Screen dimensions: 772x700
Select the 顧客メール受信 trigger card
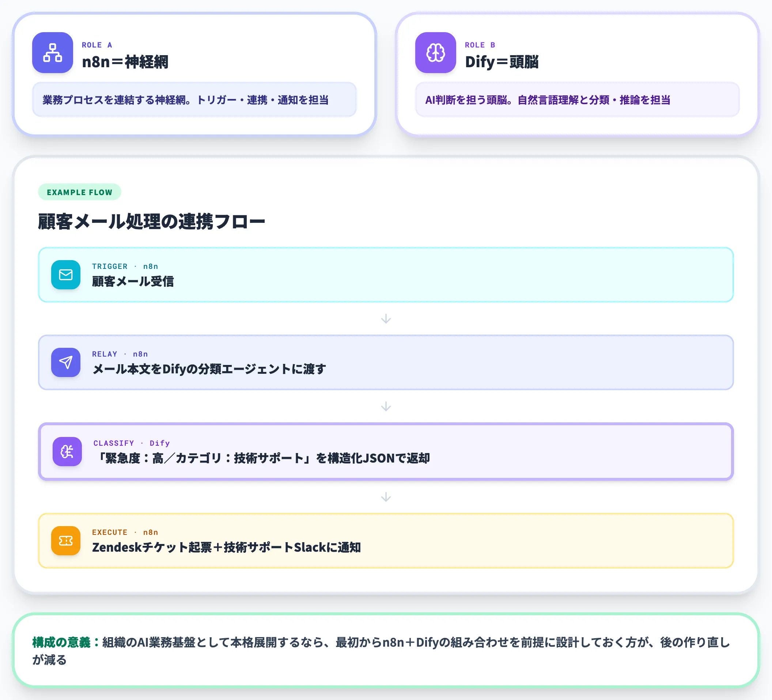pyautogui.click(x=386, y=275)
